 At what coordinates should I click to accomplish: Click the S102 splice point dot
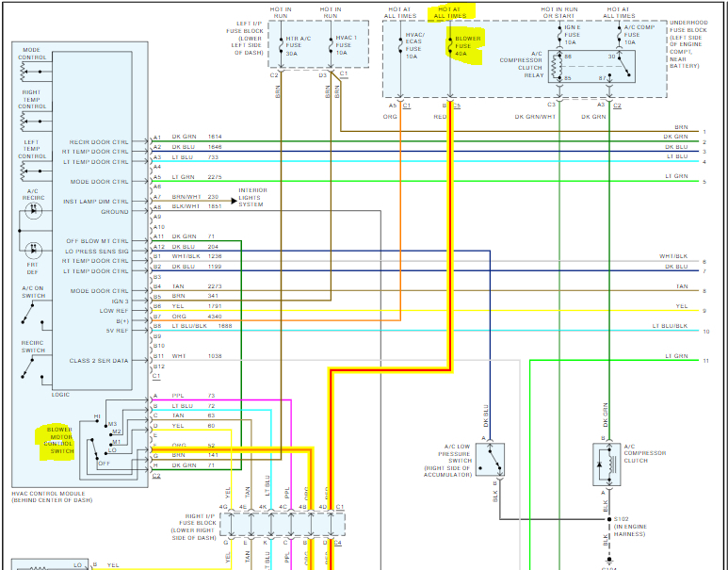click(x=609, y=519)
